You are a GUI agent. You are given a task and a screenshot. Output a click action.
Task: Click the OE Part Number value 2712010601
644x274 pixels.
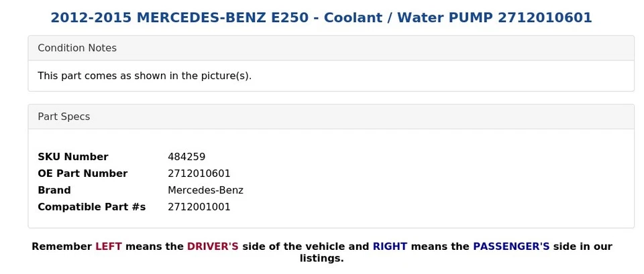199,174
